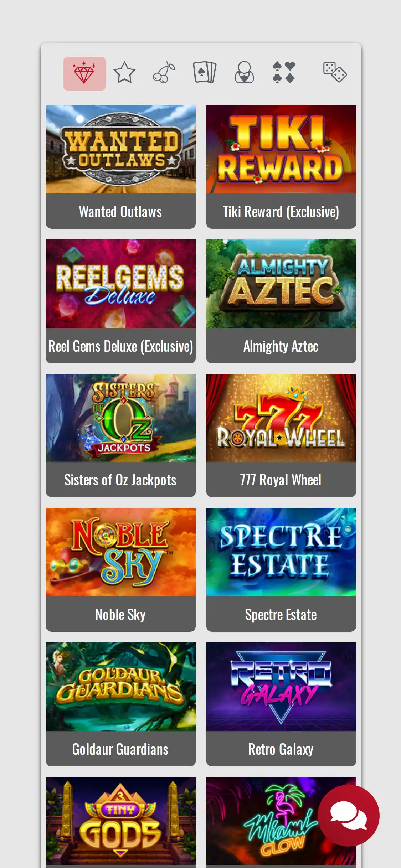The image size is (401, 868).
Task: Select the cherries slots category icon
Action: coord(164,73)
